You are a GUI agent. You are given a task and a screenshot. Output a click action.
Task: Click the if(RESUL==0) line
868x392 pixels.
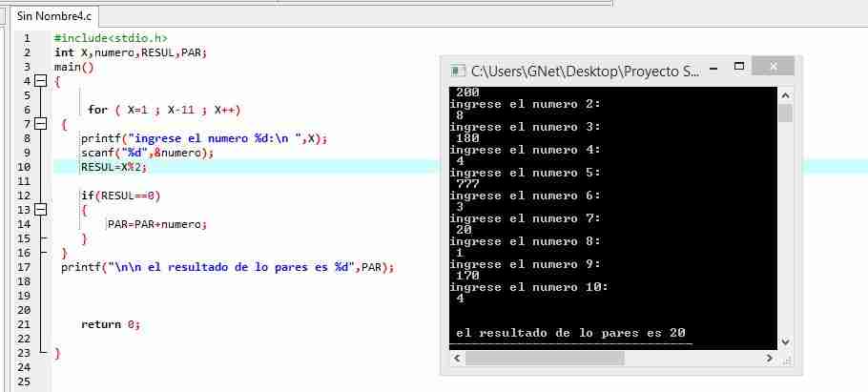tap(121, 196)
